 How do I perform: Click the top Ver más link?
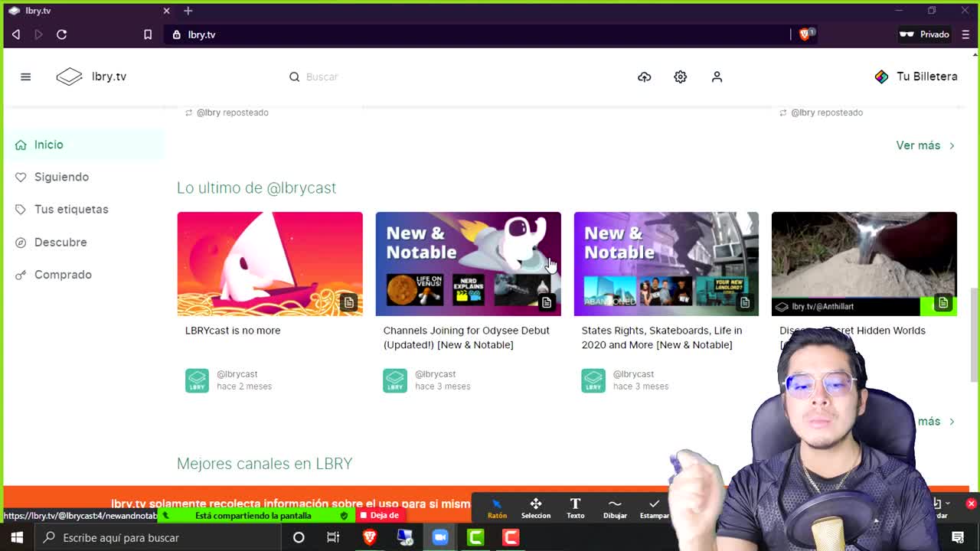926,145
